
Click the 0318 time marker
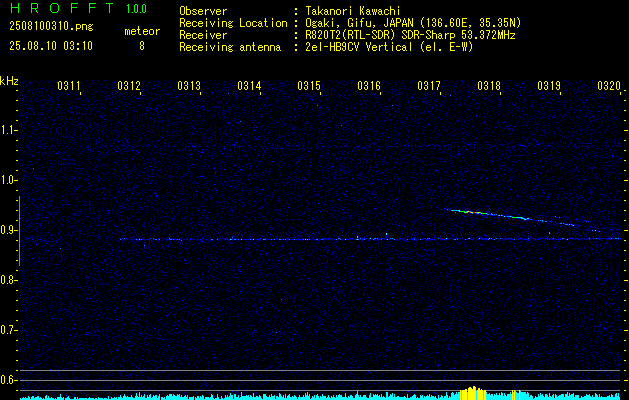click(489, 85)
